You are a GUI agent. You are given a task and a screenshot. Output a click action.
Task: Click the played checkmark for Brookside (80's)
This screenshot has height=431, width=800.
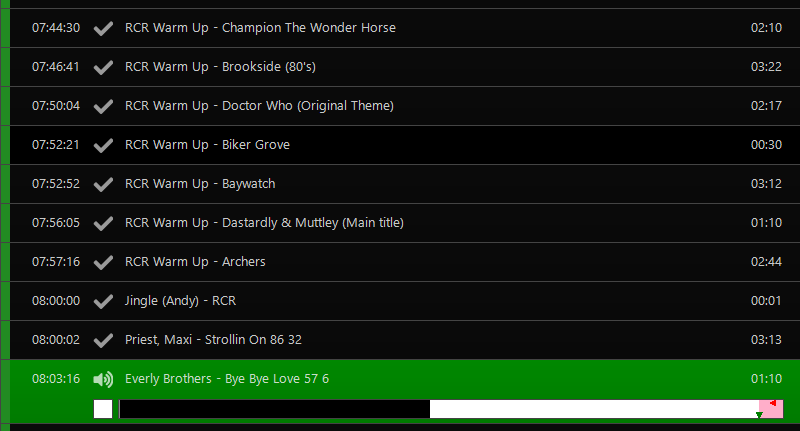click(x=103, y=67)
